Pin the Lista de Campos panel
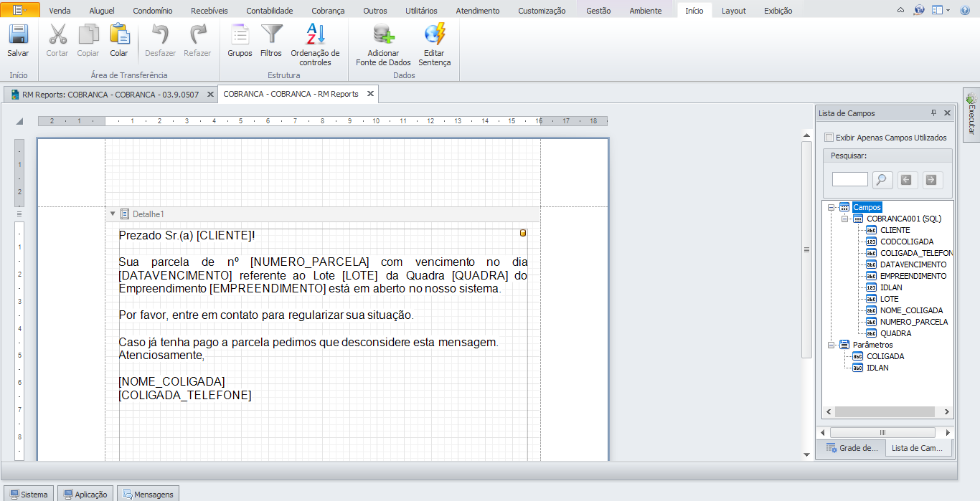The width and height of the screenshot is (980, 501). [x=934, y=113]
